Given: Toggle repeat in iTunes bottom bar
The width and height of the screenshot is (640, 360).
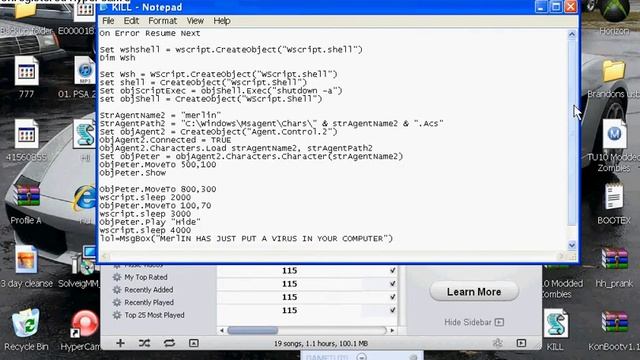Looking at the screenshot, I should [x=169, y=343].
